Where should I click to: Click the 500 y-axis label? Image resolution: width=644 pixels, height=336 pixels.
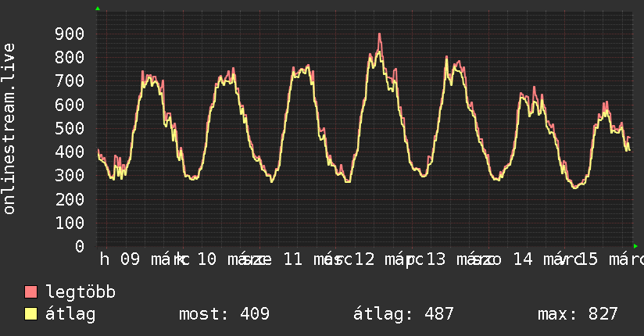tap(70, 129)
